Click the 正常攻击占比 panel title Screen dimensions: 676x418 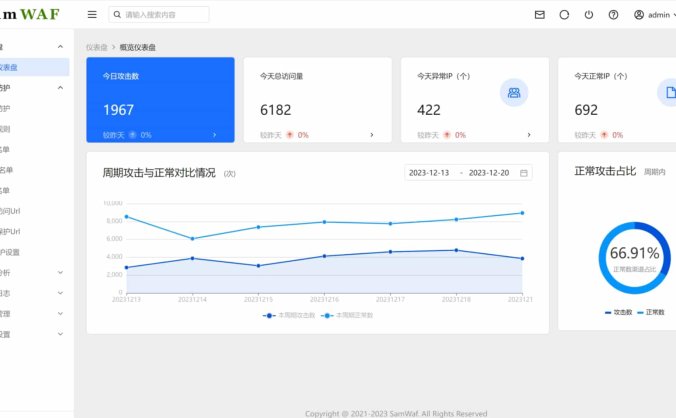(x=605, y=171)
